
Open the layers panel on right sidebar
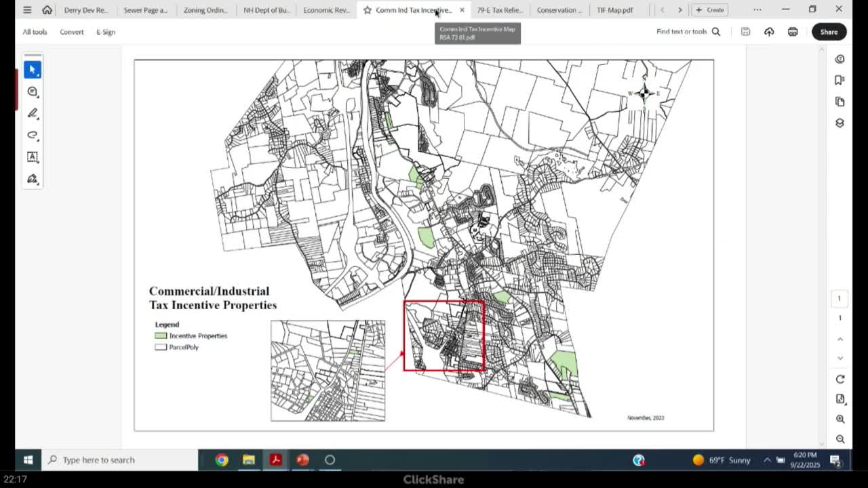coord(840,123)
